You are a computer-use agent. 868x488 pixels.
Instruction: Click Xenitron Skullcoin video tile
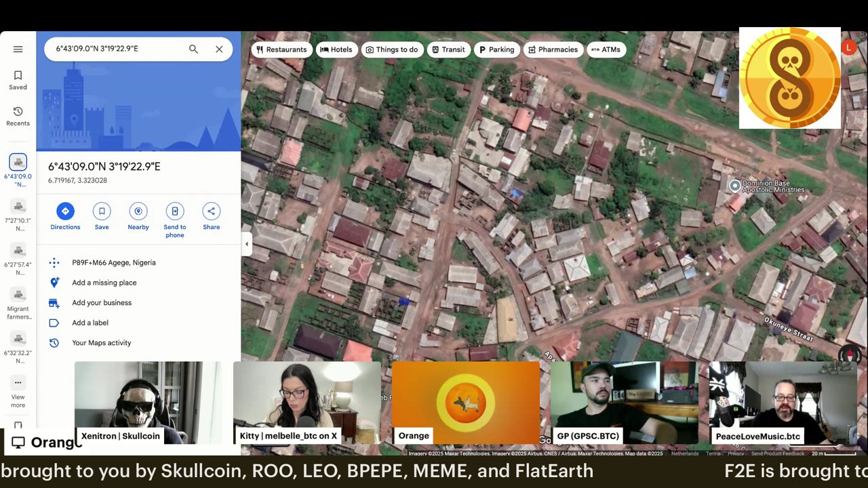point(148,403)
